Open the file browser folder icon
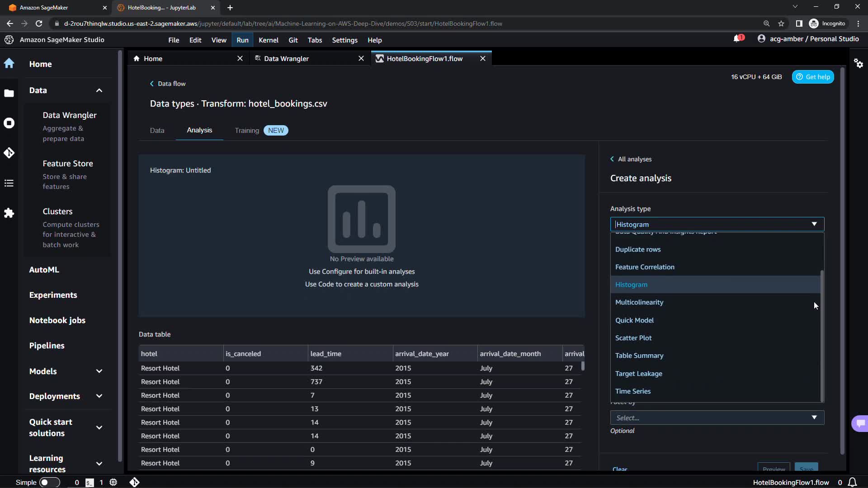 coord(9,94)
